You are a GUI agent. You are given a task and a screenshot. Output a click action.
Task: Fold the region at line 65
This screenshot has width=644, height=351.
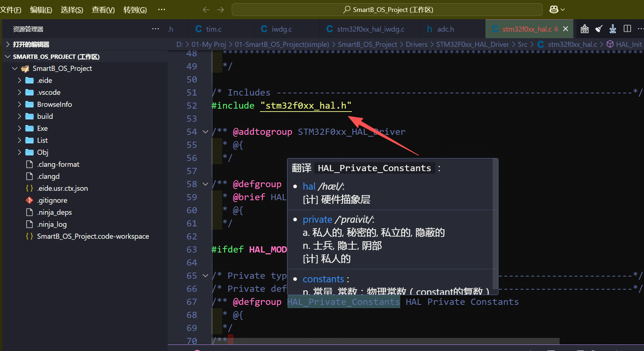click(x=205, y=275)
